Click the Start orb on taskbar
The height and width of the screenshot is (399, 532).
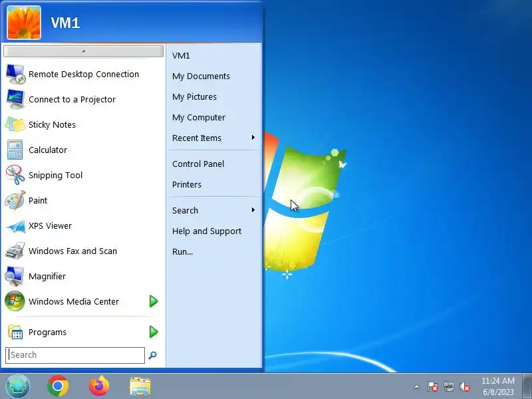pyautogui.click(x=18, y=386)
